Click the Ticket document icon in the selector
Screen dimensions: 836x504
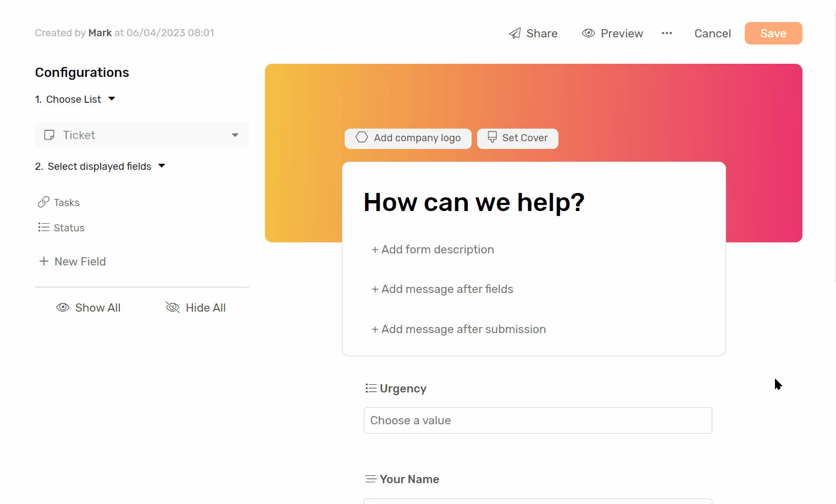[x=49, y=135]
